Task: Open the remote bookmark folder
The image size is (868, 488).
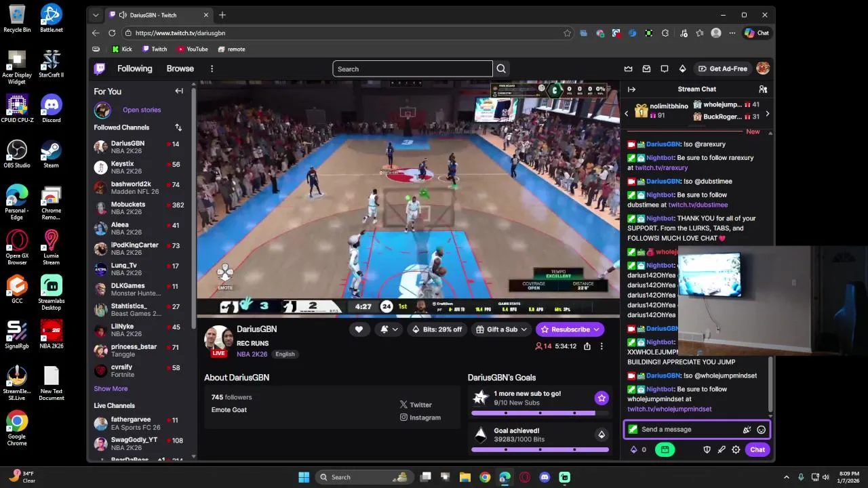Action: point(231,49)
